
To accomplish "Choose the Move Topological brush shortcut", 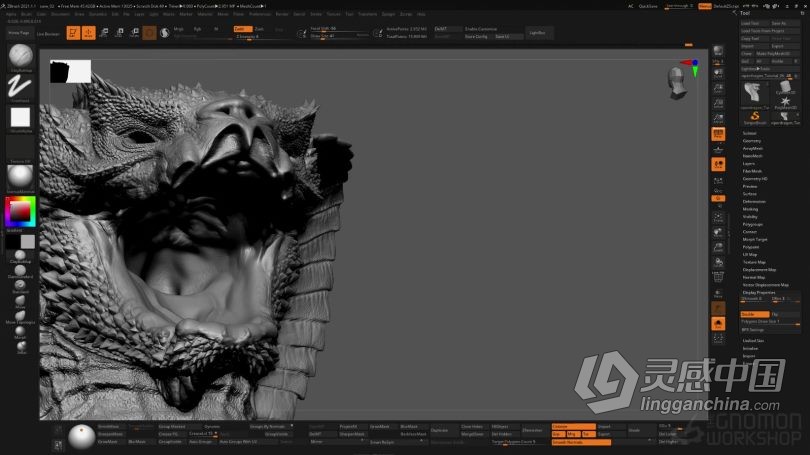I will coord(20,316).
